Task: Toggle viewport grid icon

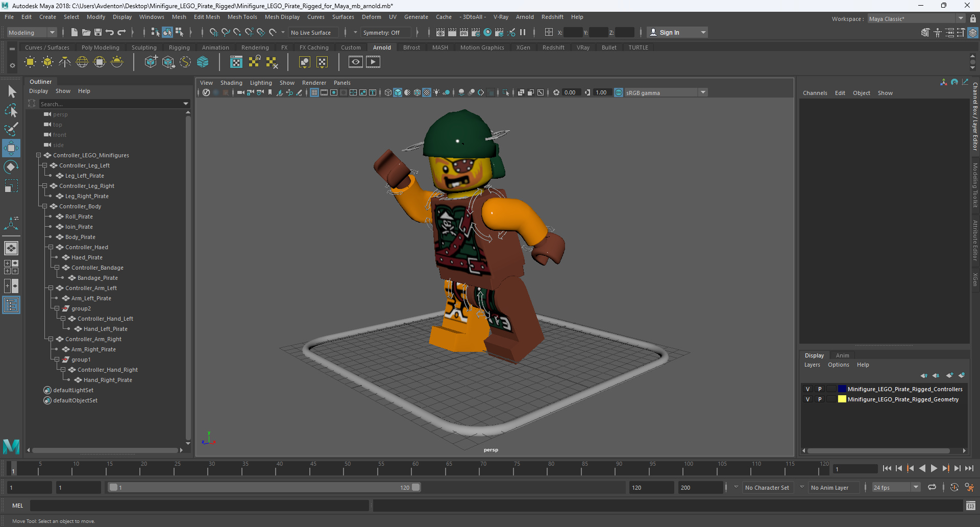Action: 314,92
